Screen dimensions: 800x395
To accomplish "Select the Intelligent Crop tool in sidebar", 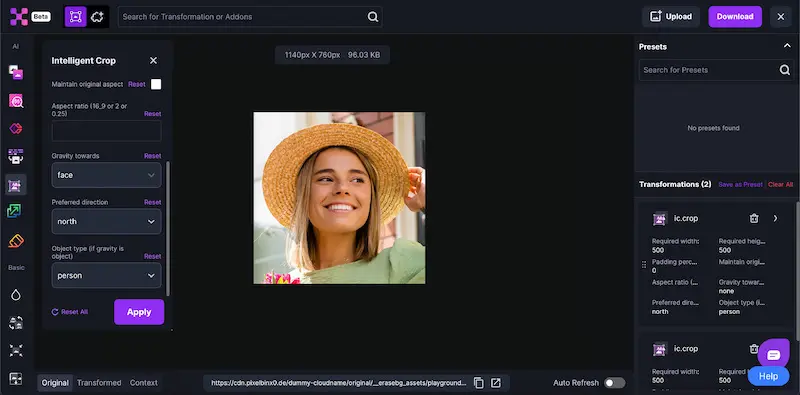I will [x=16, y=184].
